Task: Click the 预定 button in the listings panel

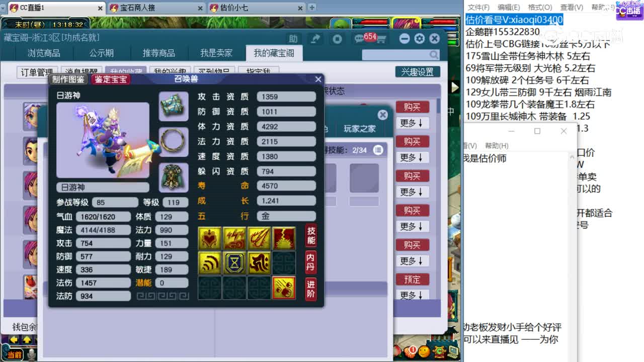Action: (x=413, y=279)
